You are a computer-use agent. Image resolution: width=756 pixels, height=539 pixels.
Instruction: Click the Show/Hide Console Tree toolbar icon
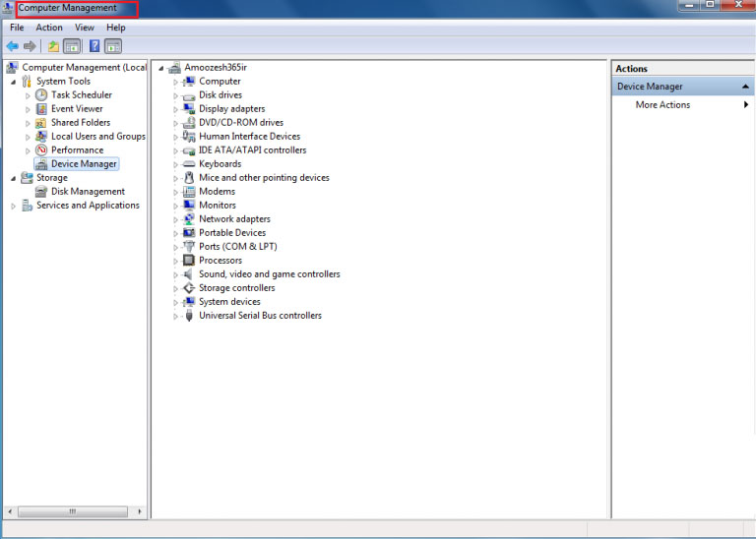(72, 47)
